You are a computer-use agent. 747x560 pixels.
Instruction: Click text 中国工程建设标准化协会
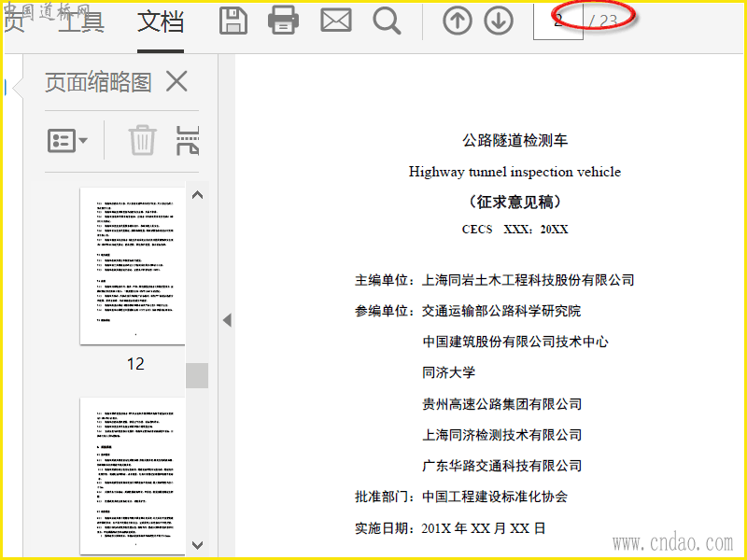[495, 497]
